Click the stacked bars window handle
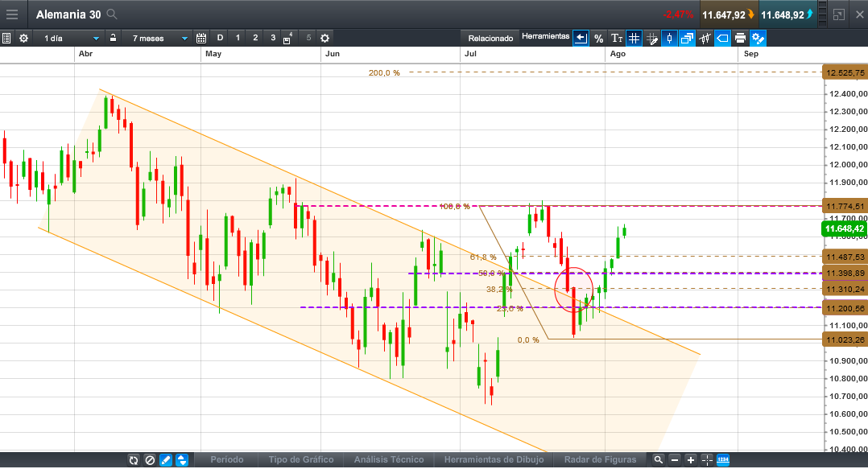The width and height of the screenshot is (868, 469). tap(823, 14)
